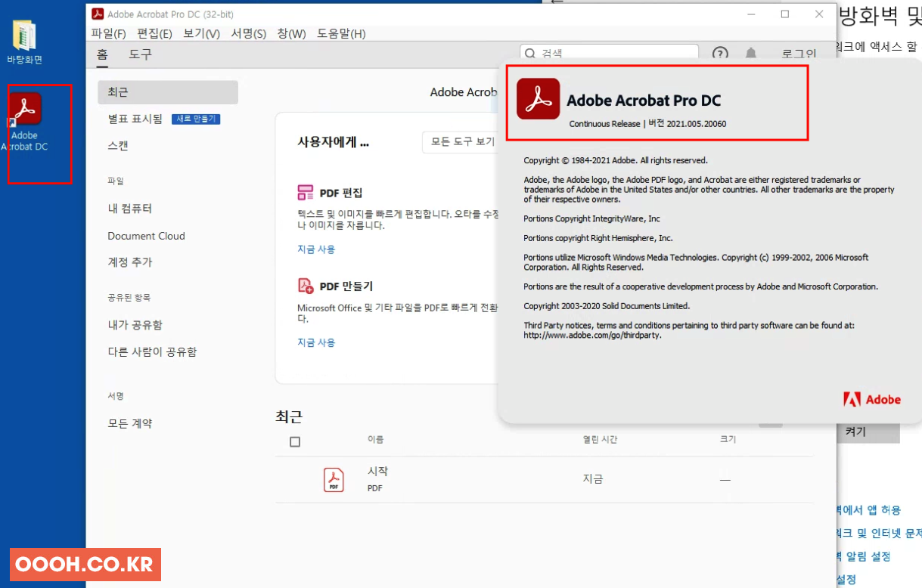This screenshot has height=588, width=922.
Task: Focus the 검색 search field
Action: point(609,54)
